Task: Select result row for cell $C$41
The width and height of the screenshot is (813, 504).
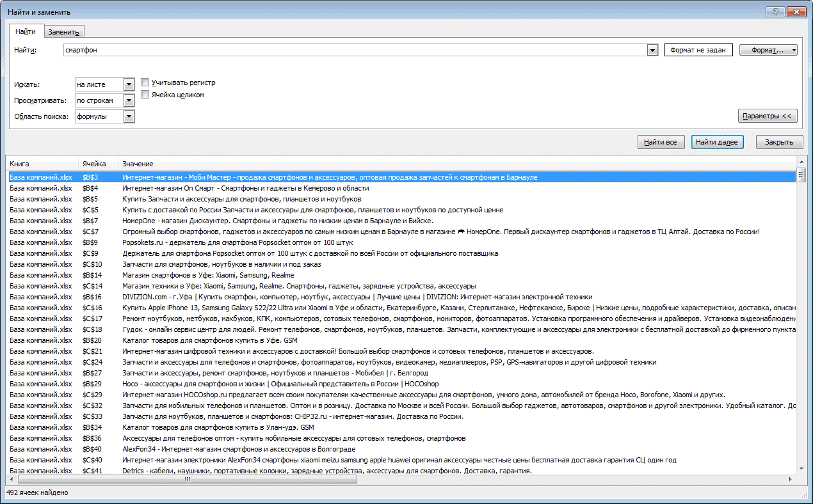Action: pyautogui.click(x=401, y=471)
